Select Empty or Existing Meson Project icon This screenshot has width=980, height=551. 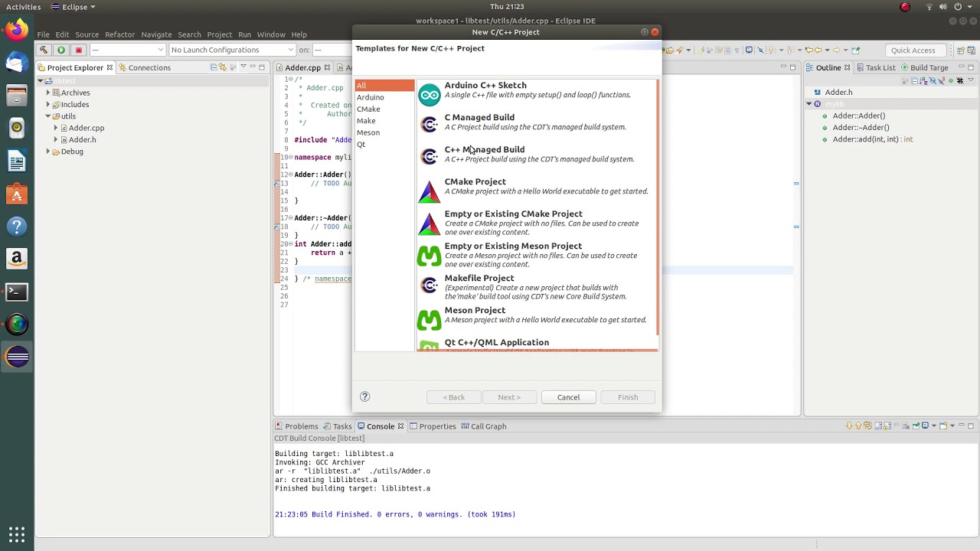430,256
